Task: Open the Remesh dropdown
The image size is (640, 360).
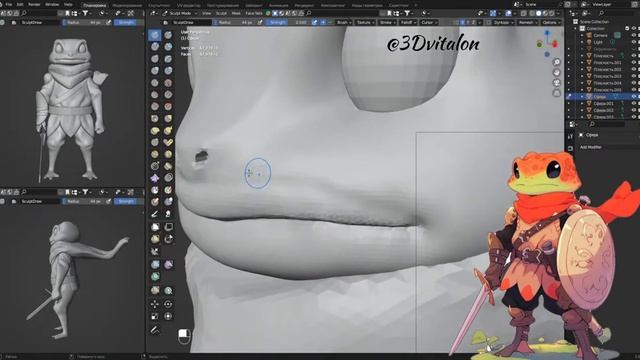Action: [527, 22]
